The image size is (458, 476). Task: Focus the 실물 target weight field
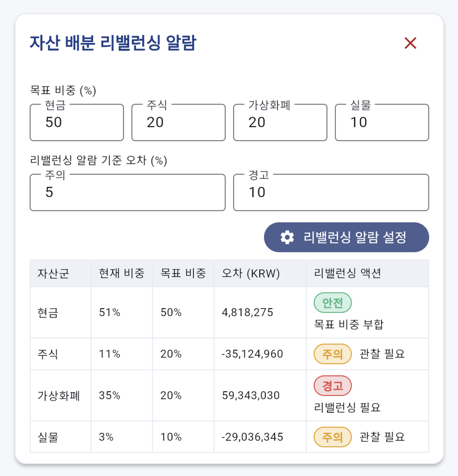pos(382,122)
